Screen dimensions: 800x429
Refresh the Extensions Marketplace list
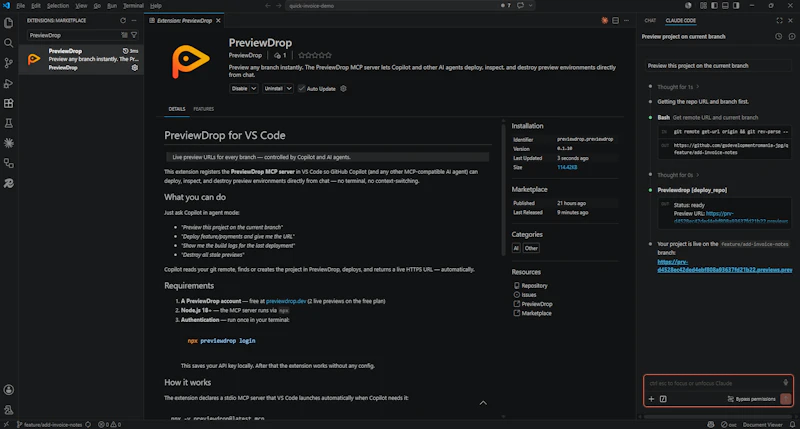(123, 20)
